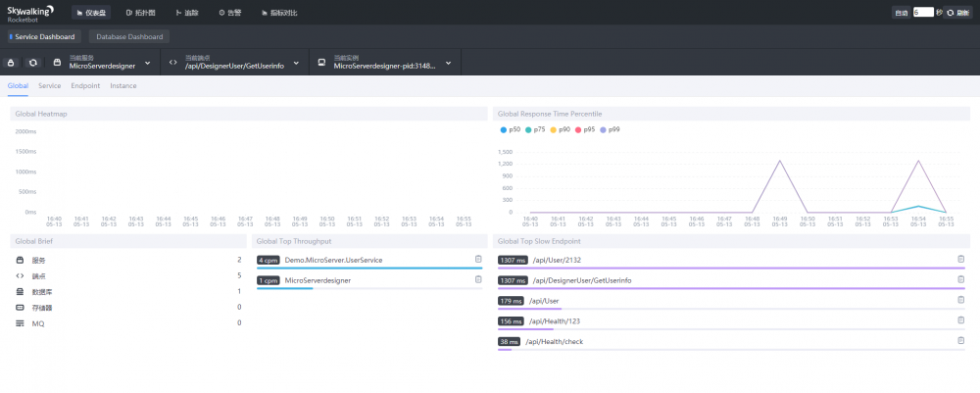
Task: Copy the /api/User/2132 endpoint via clipboard icon
Action: [x=961, y=259]
